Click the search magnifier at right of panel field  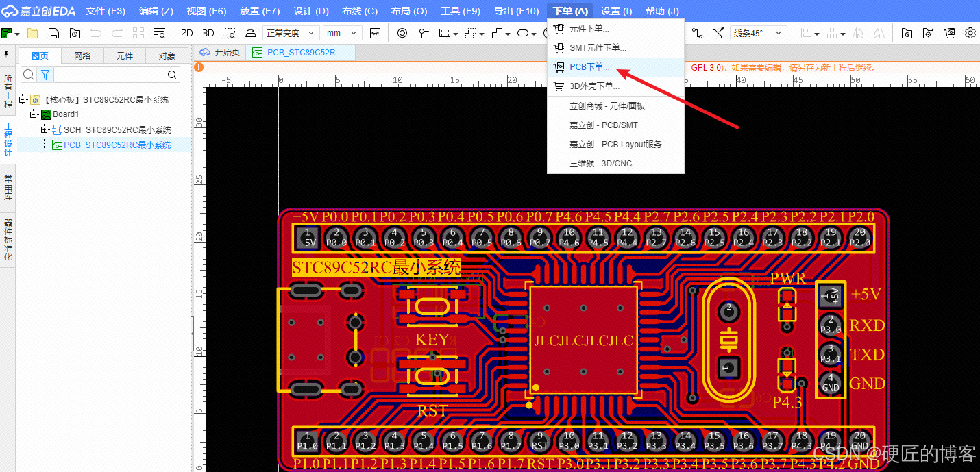pyautogui.click(x=173, y=75)
